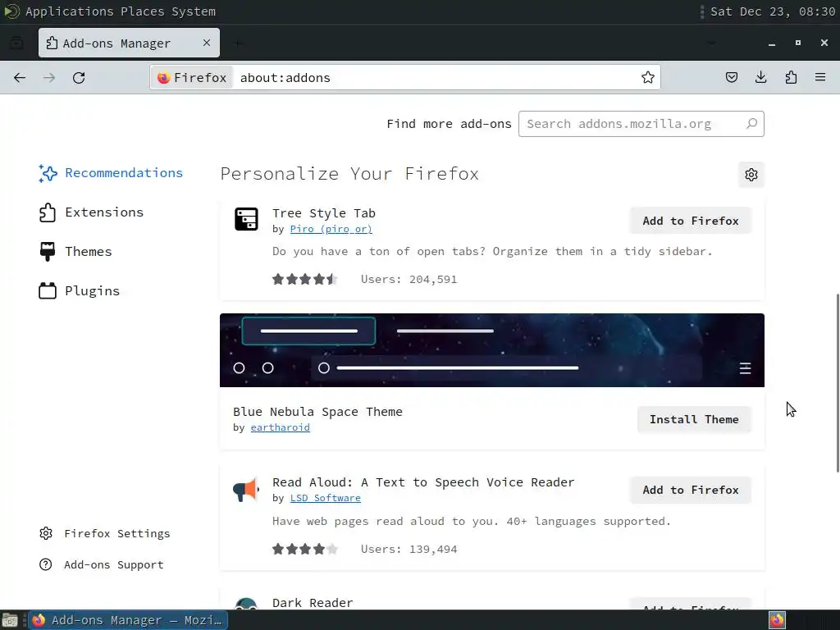Click "Users: 204,591" text
The image size is (840, 630).
pyautogui.click(x=409, y=279)
